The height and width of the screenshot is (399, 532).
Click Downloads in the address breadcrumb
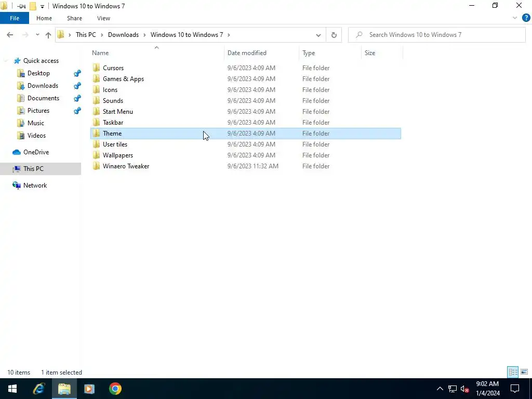(123, 35)
